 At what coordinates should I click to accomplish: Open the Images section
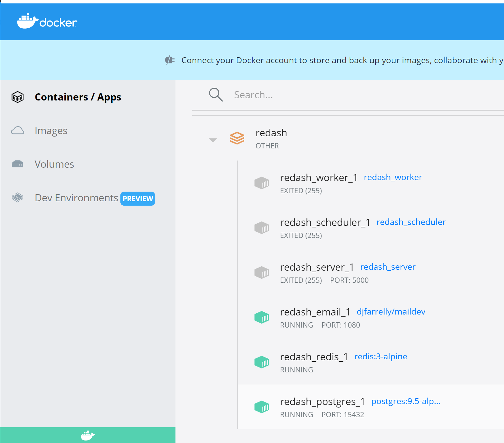(51, 131)
